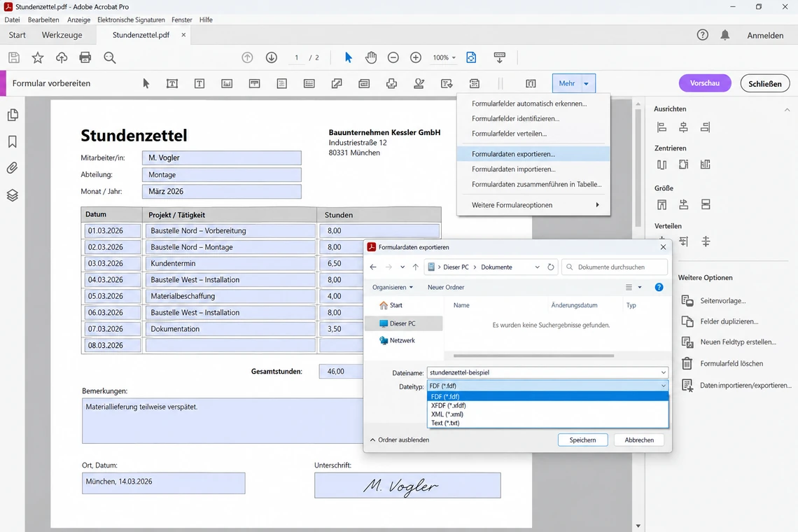Refresh the Dokumente folder listing
798x532 pixels.
pos(551,267)
